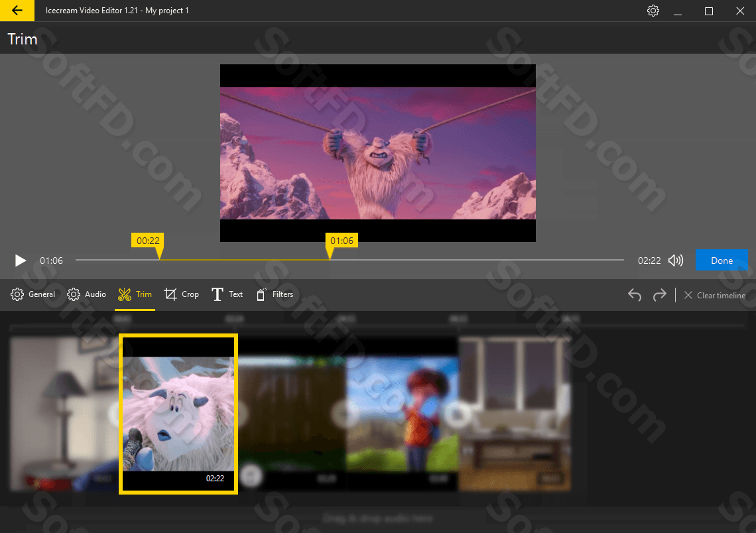Screen dimensions: 756x533
Task: Open settings gear in title bar
Action: tap(653, 11)
